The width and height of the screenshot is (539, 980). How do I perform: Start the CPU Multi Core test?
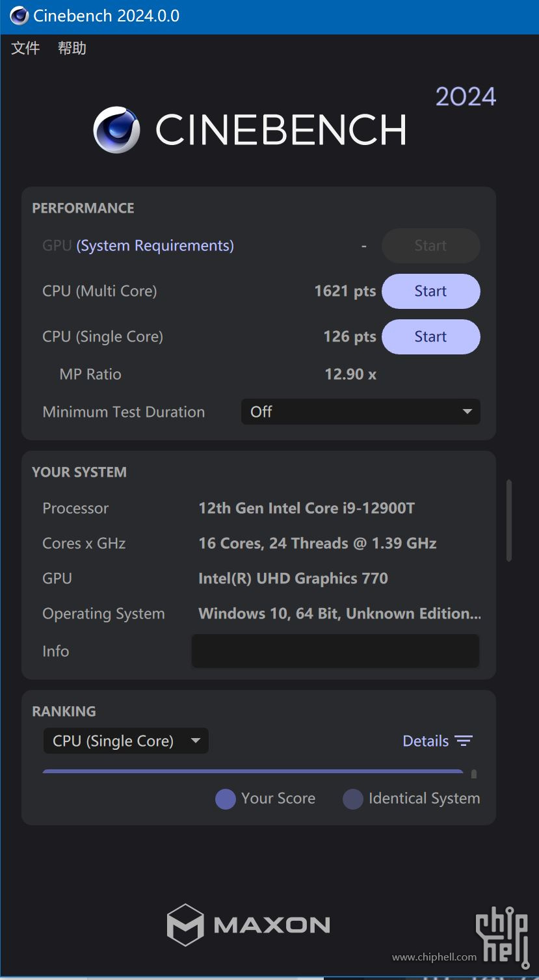430,291
